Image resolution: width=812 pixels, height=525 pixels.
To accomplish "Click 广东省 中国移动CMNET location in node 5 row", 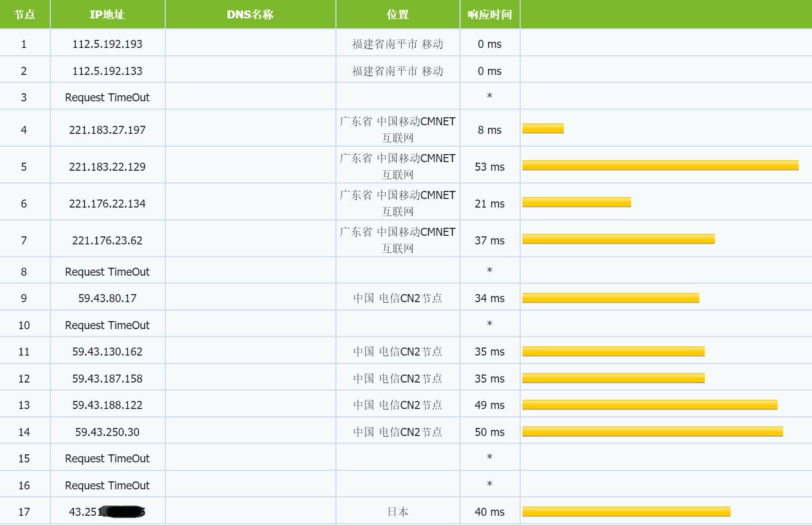I will [x=397, y=166].
